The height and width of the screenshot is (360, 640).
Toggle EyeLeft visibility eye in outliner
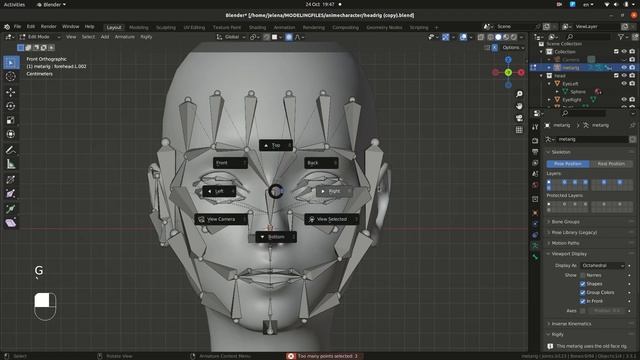coord(624,83)
